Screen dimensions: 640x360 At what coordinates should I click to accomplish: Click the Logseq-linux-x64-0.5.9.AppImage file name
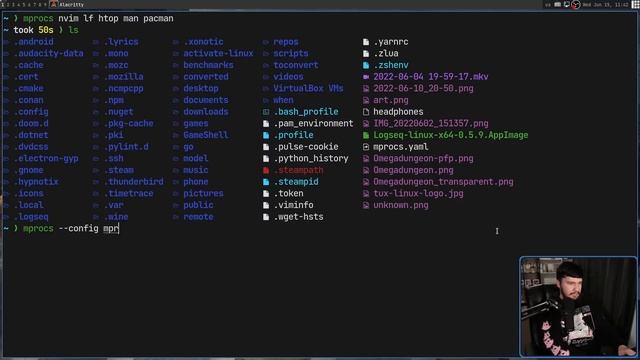pos(451,135)
